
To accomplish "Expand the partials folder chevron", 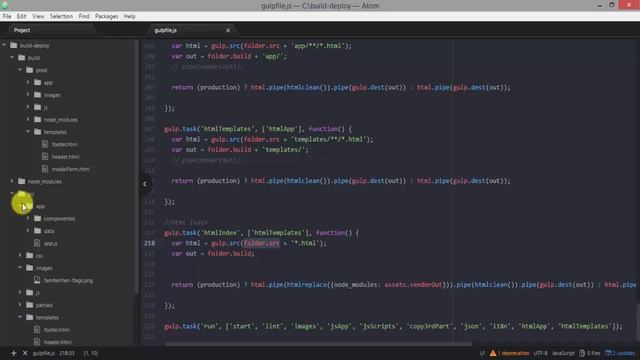I will [x=20, y=305].
